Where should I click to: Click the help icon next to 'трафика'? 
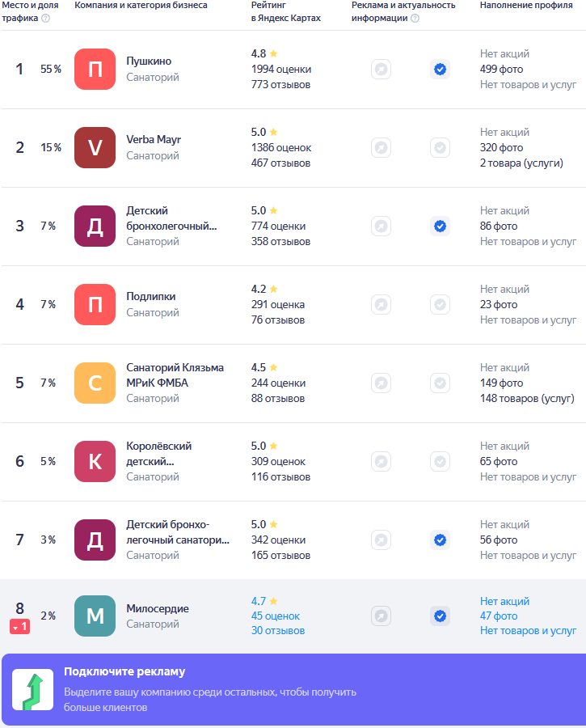click(45, 18)
